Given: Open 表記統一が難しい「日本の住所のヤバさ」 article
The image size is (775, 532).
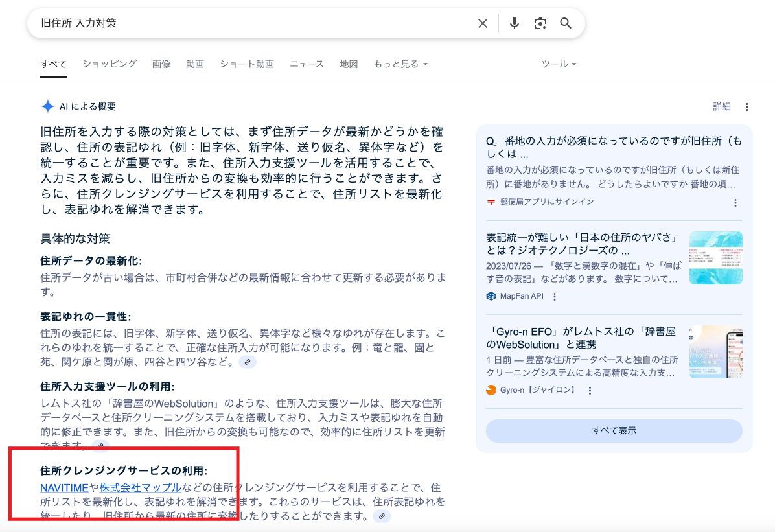Looking at the screenshot, I should (x=583, y=244).
